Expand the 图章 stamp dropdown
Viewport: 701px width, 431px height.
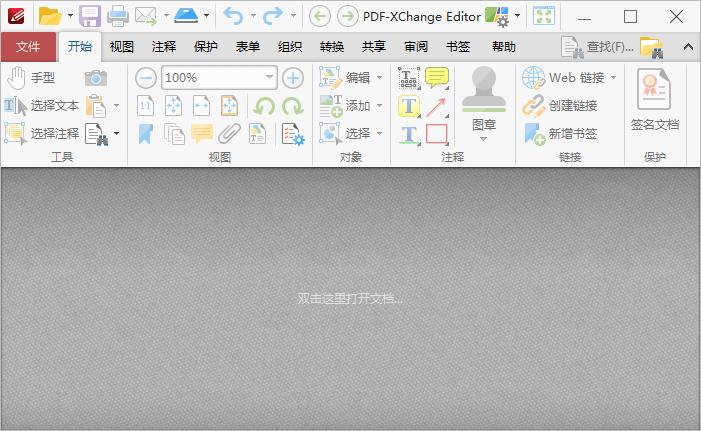[484, 138]
